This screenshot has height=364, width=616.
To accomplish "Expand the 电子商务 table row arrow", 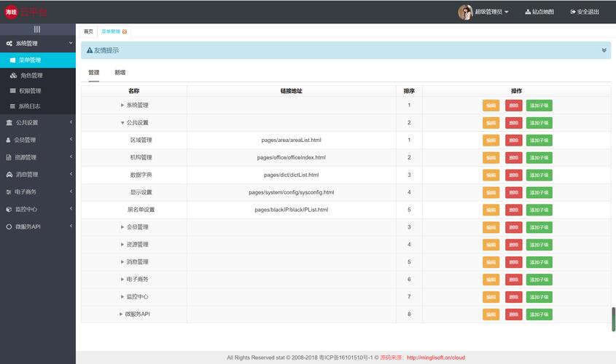I will [x=122, y=280].
